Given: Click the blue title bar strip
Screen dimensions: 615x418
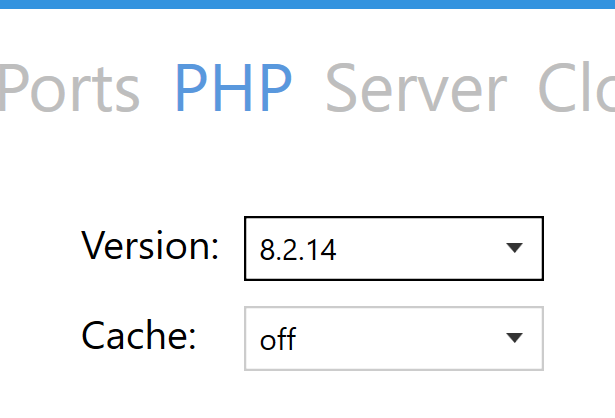Looking at the screenshot, I should coord(307,4).
